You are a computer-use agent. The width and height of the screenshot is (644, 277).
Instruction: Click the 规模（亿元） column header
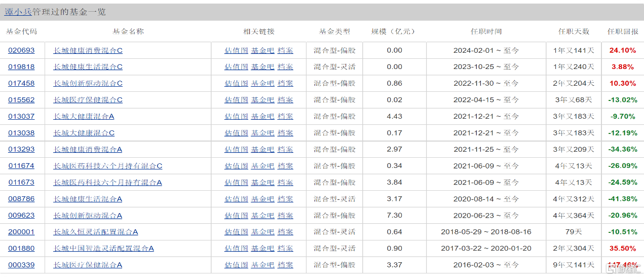click(393, 31)
